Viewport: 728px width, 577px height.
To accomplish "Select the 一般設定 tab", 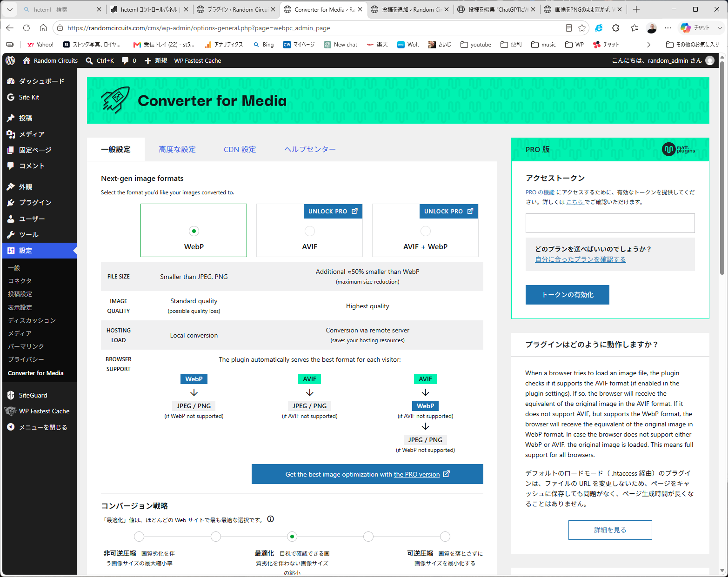I will (116, 149).
